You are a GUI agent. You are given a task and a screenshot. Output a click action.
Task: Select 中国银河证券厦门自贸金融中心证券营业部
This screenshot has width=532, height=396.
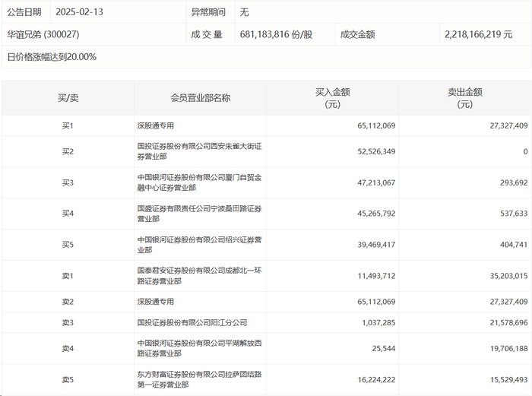pyautogui.click(x=199, y=182)
